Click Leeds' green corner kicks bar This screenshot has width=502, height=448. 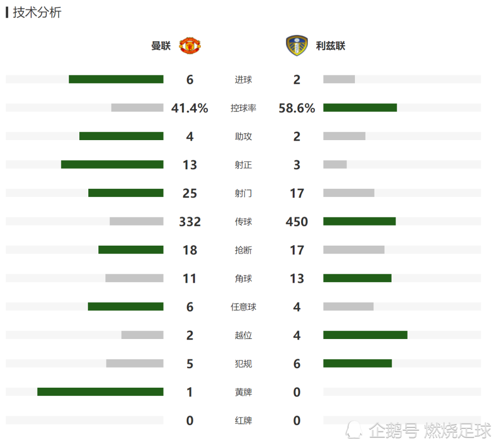pos(357,278)
